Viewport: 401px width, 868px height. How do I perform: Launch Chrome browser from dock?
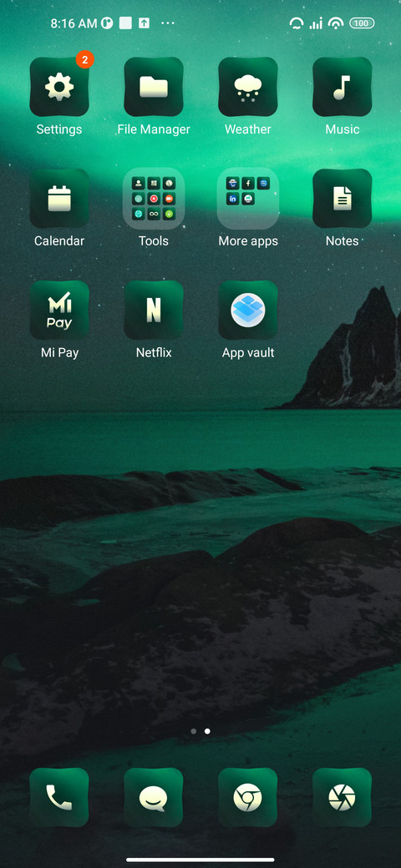[247, 797]
